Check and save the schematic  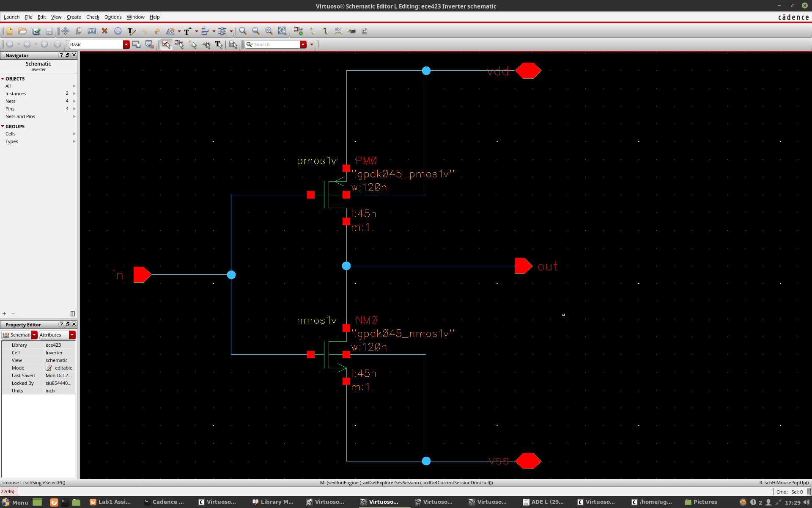click(36, 31)
